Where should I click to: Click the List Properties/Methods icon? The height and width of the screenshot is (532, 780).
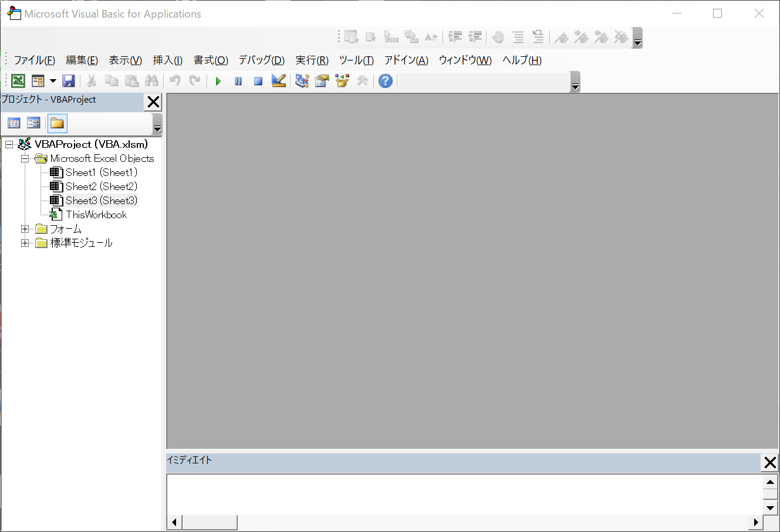[x=352, y=37]
